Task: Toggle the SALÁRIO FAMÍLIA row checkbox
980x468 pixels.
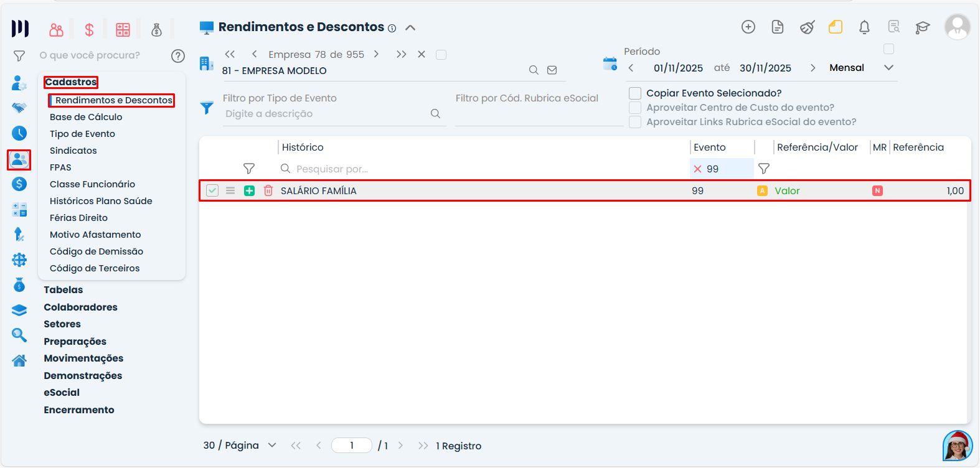Action: tap(212, 190)
